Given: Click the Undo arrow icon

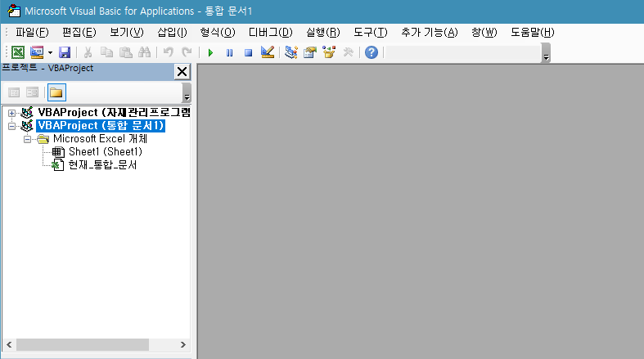Looking at the screenshot, I should (x=168, y=52).
